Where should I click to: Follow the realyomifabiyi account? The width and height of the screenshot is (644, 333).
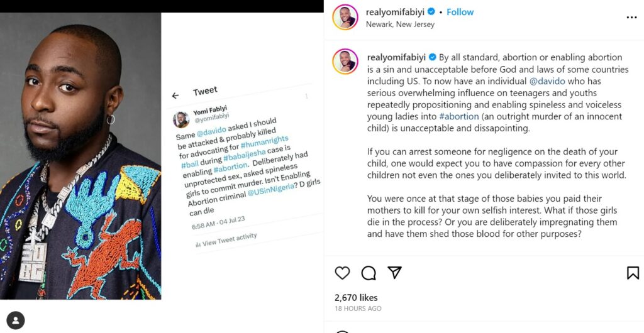tap(460, 12)
